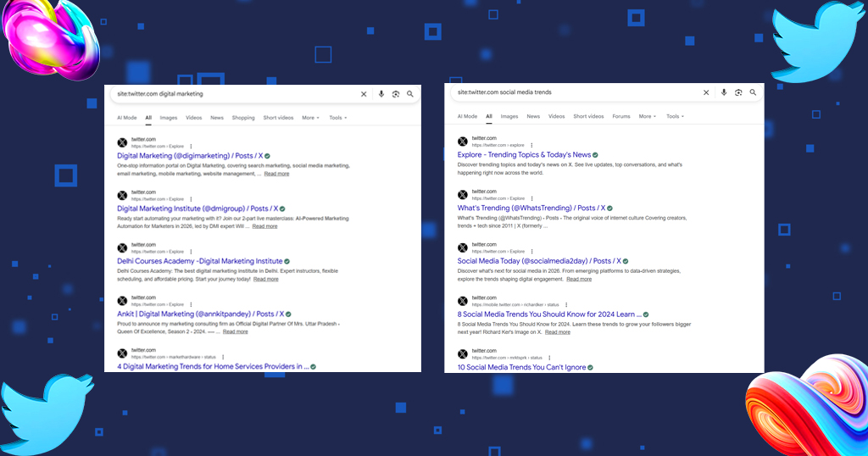Open Shopping tab in digital marketing window
868x456 pixels.
tap(243, 118)
